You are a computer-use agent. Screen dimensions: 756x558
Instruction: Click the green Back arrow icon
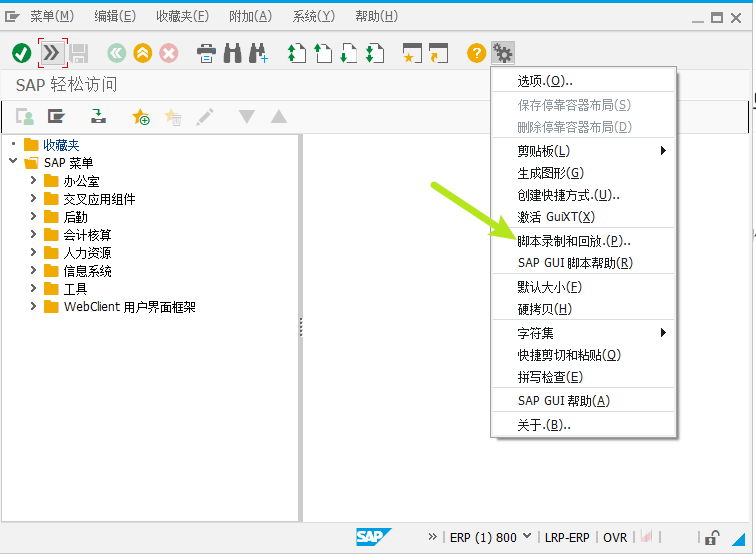[116, 53]
